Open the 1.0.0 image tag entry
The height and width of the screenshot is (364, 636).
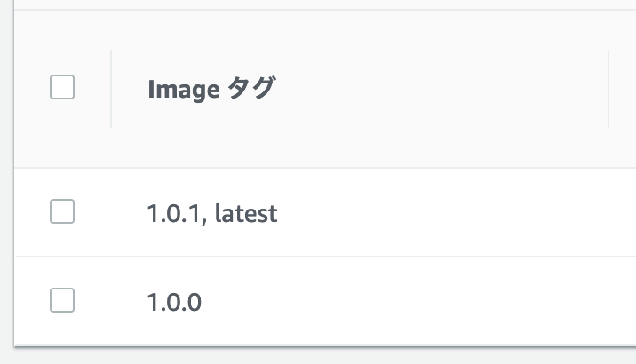tap(174, 303)
